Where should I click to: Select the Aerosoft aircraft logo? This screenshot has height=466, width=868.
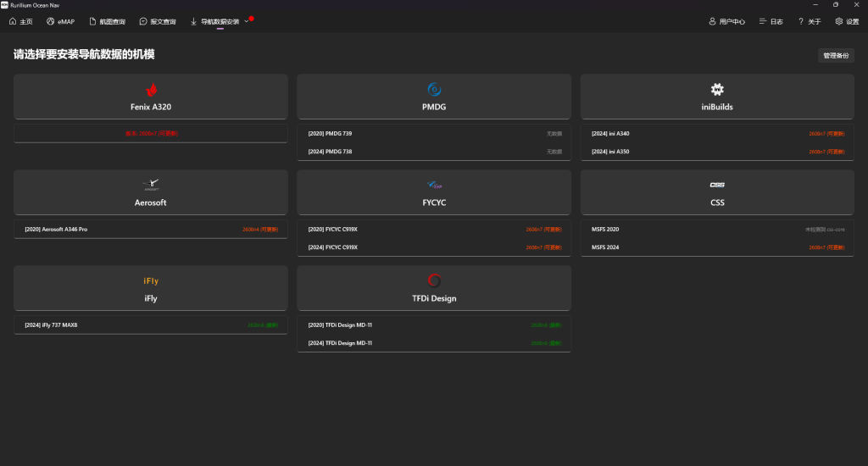[x=151, y=185]
